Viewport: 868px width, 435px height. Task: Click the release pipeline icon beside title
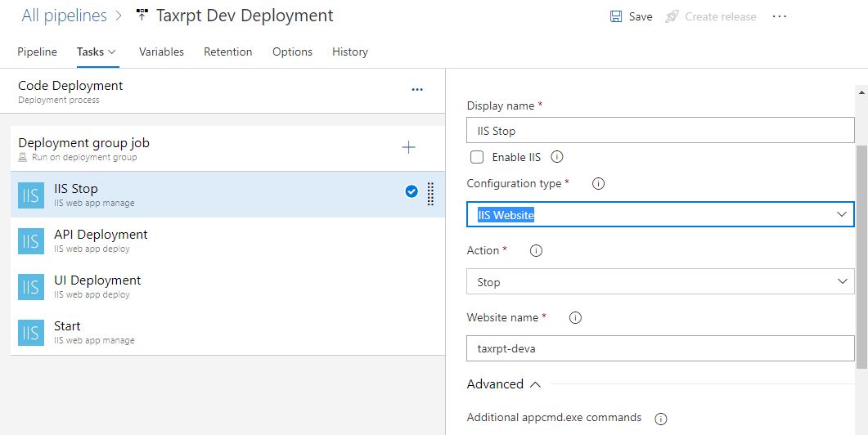(142, 16)
